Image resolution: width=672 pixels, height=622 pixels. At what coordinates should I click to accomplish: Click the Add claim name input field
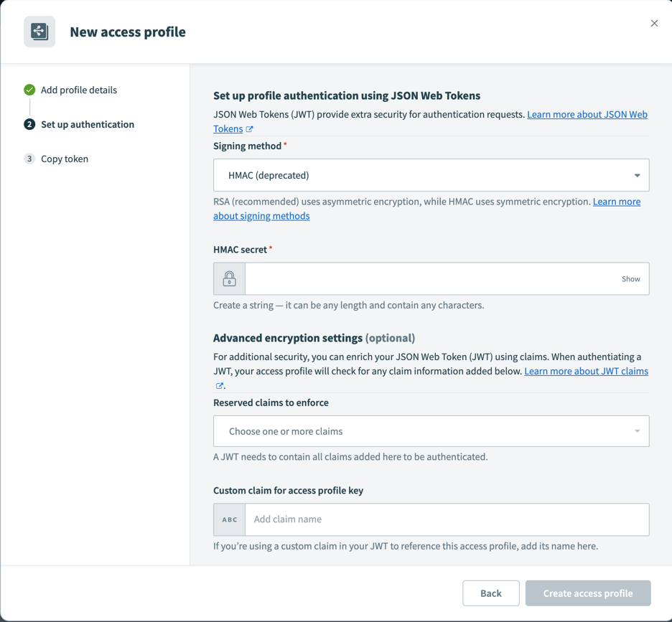pyautogui.click(x=447, y=519)
